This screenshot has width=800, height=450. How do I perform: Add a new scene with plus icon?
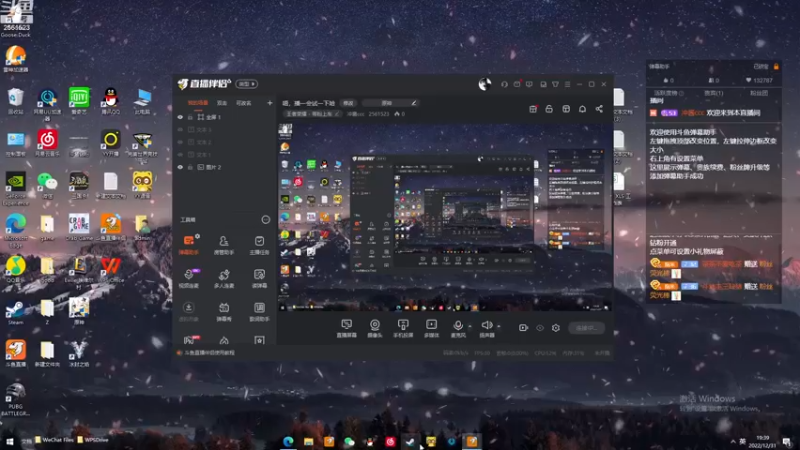269,103
